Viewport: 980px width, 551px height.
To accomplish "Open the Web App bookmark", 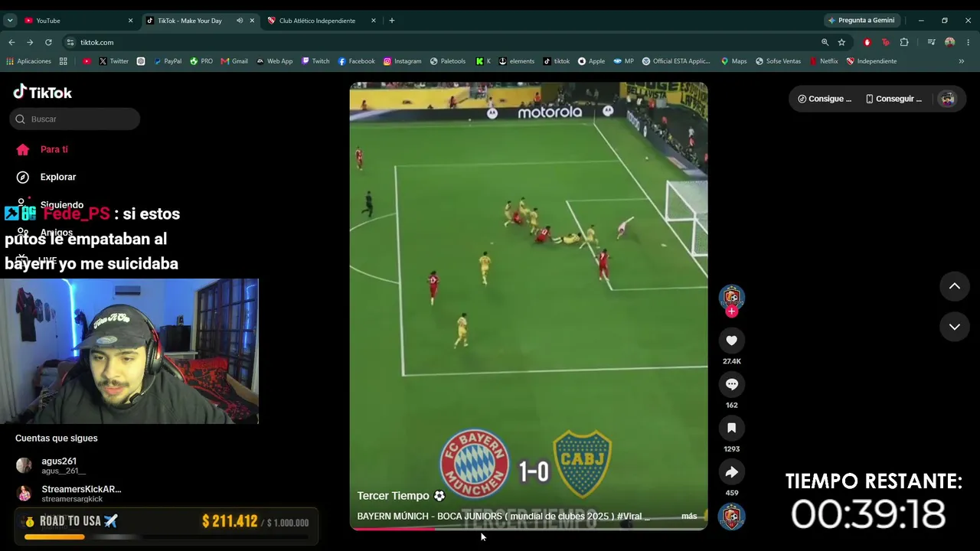I will tap(274, 61).
